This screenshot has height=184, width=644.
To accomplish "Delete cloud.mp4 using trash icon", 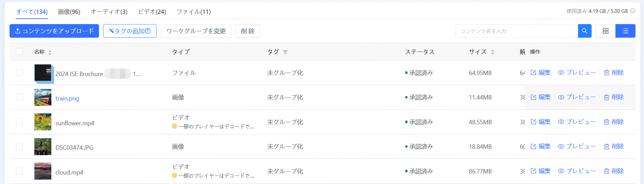I will coord(607,171).
